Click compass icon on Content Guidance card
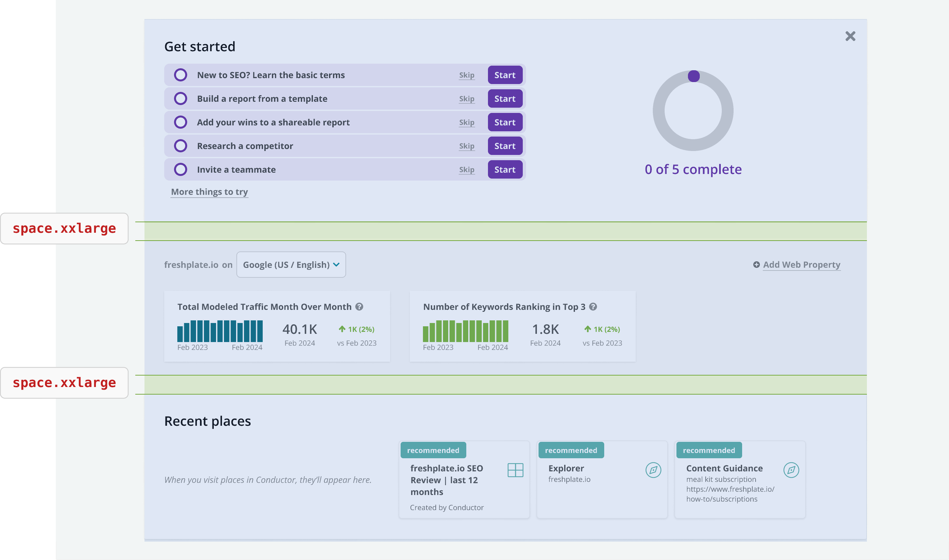 tap(791, 470)
